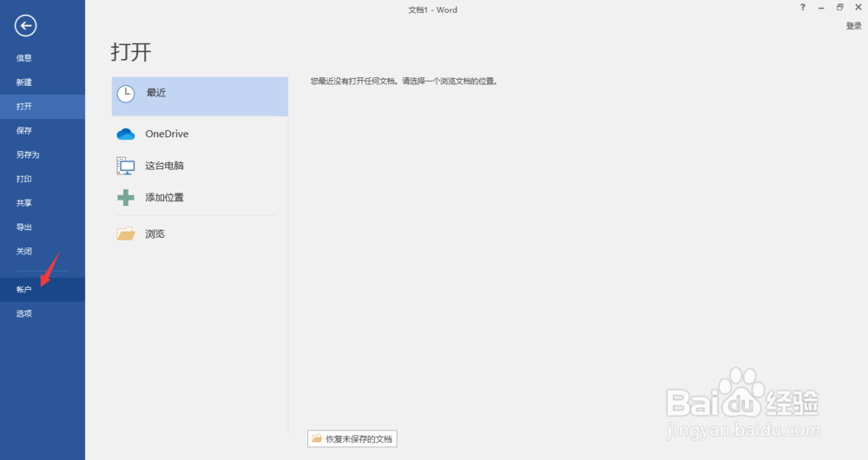
Task: Select the OneDrive location label
Action: 167,134
